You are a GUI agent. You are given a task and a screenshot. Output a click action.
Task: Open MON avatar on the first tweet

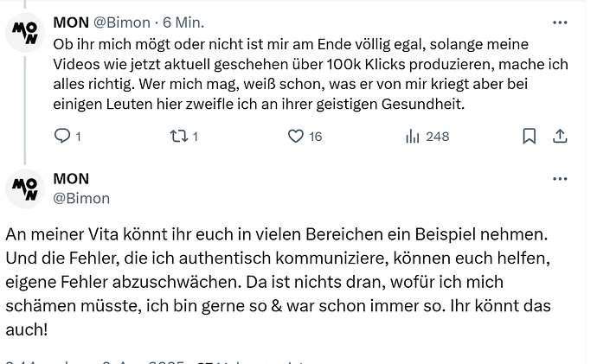pyautogui.click(x=25, y=33)
